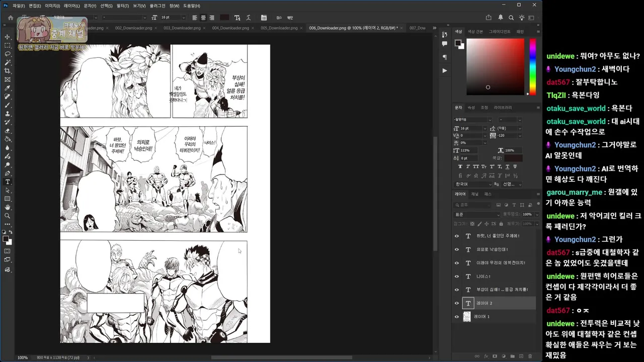
Task: Open tracking -120 dropdown
Action: click(x=520, y=135)
